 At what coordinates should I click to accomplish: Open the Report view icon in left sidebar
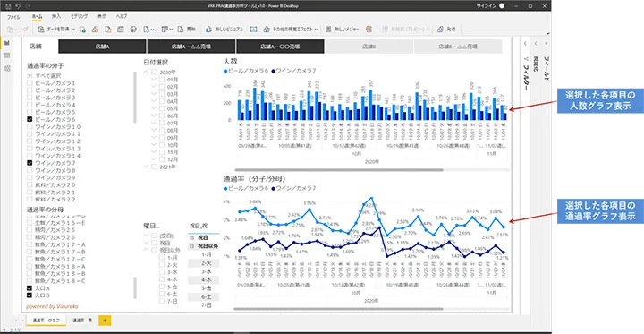7,43
